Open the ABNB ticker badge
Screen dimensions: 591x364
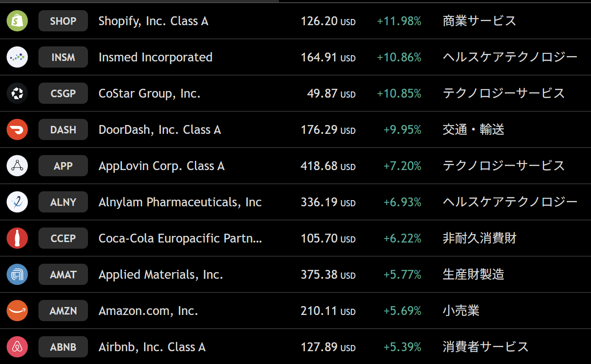pyautogui.click(x=63, y=347)
